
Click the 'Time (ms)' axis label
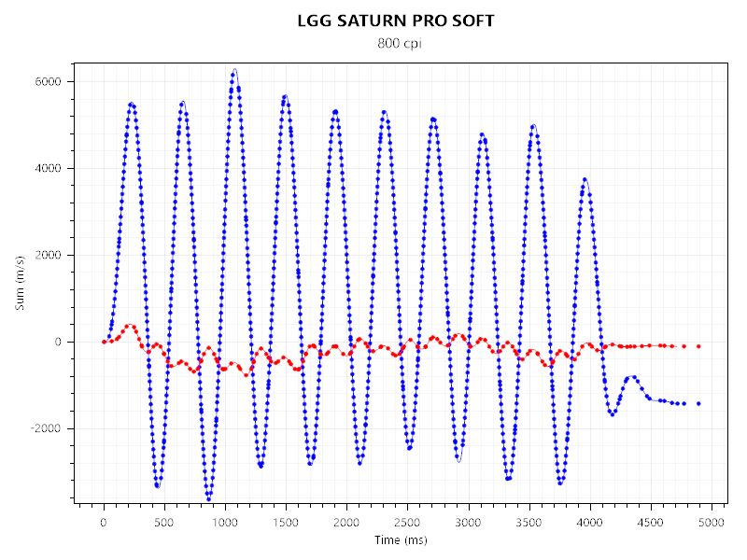(x=401, y=540)
